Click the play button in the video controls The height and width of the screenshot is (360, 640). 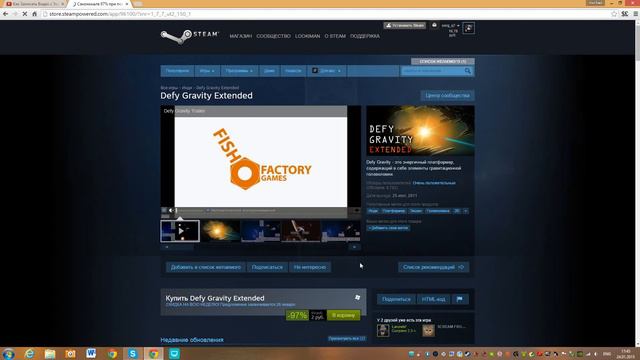(164, 210)
